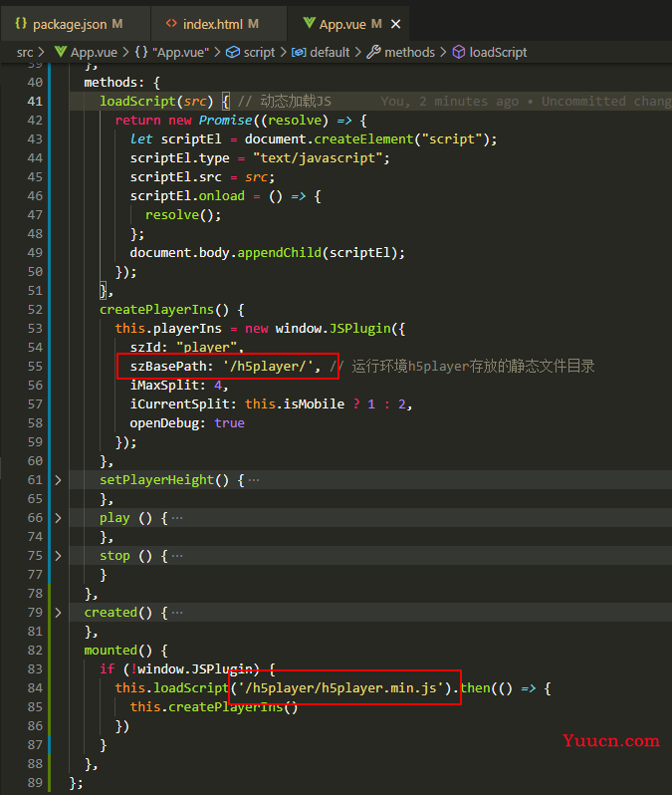This screenshot has width=672, height=795.
Task: Open the script breadcrumb segment
Action: [x=259, y=52]
